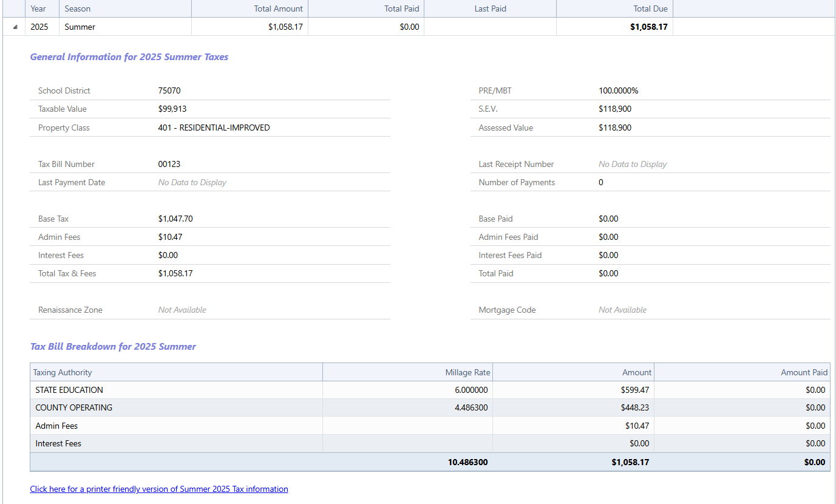Click the Year column header

[38, 9]
